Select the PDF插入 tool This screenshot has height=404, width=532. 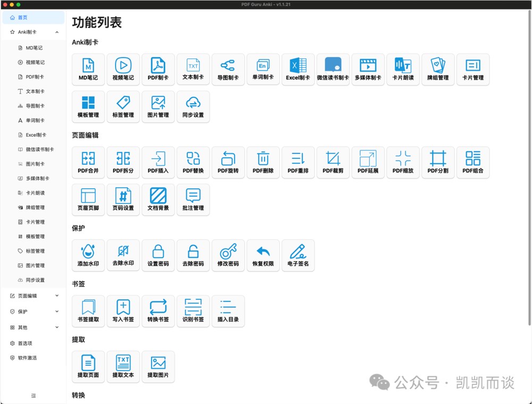click(158, 163)
